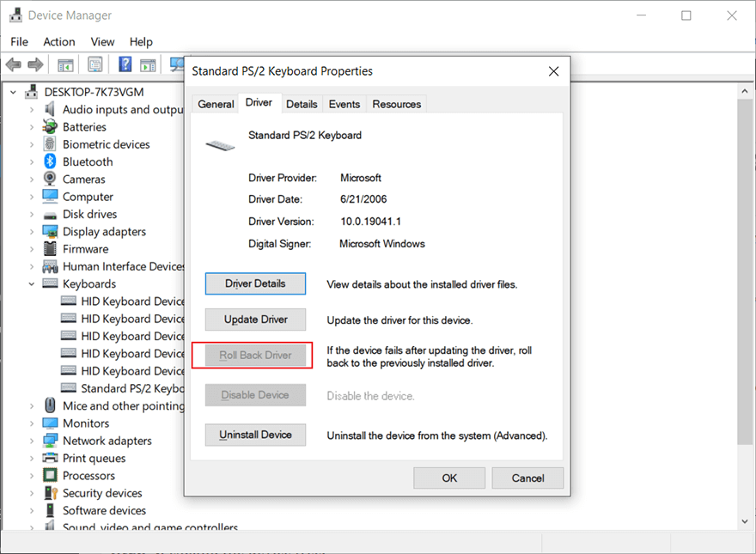The image size is (756, 554).
Task: Click the down arrow on the vertical scrollbar
Action: click(744, 521)
